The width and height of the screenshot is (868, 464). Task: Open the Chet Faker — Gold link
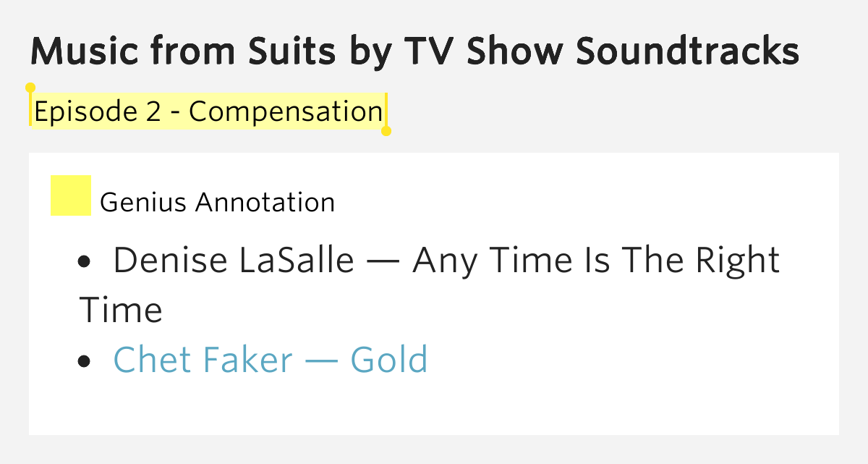point(271,360)
